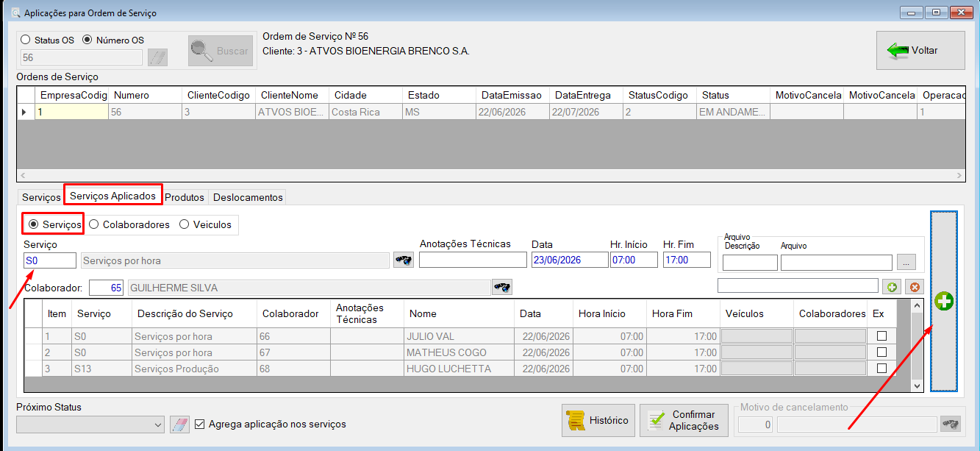Screen dimensions: 980x451
Task: Click Colaboradores button in HUGO LUCHETTA row
Action: 830,369
